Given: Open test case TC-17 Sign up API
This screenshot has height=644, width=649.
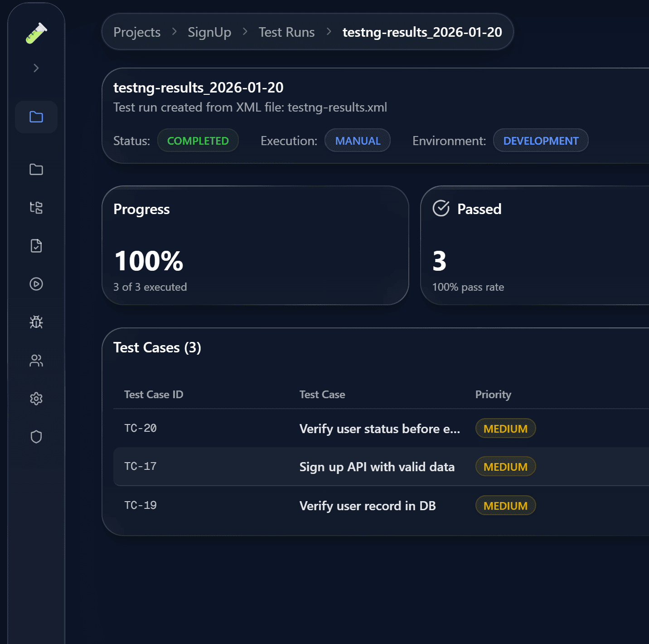Looking at the screenshot, I should click(x=377, y=467).
